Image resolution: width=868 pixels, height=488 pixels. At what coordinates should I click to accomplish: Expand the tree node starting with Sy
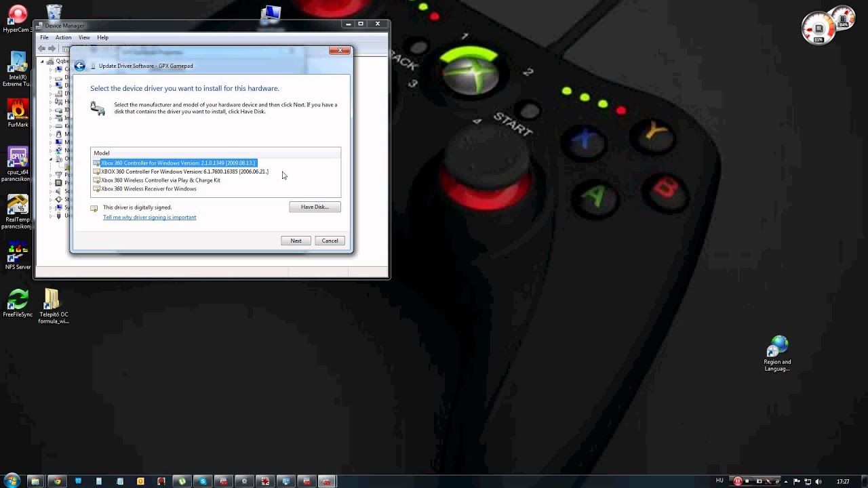[x=50, y=207]
